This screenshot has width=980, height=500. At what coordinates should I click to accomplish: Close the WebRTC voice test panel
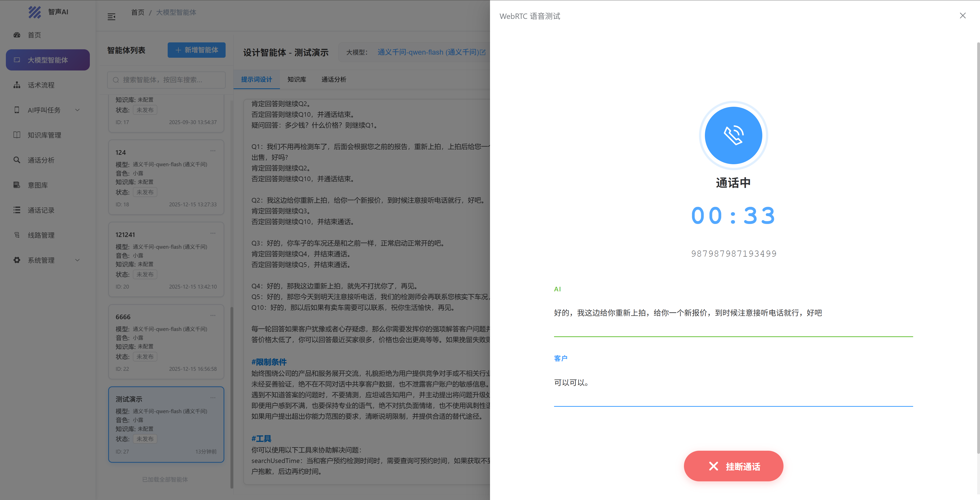pyautogui.click(x=962, y=16)
